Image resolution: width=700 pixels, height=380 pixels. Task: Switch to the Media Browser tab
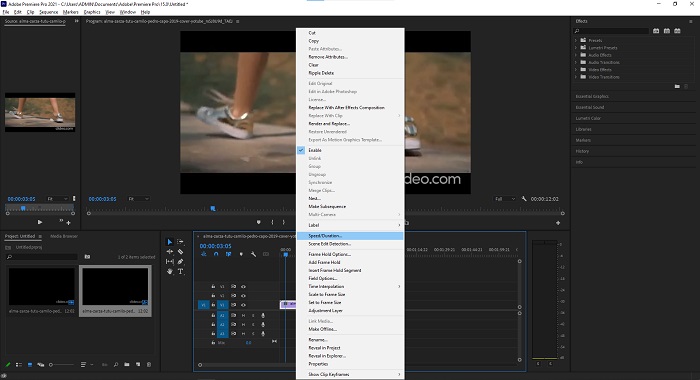tap(64, 236)
